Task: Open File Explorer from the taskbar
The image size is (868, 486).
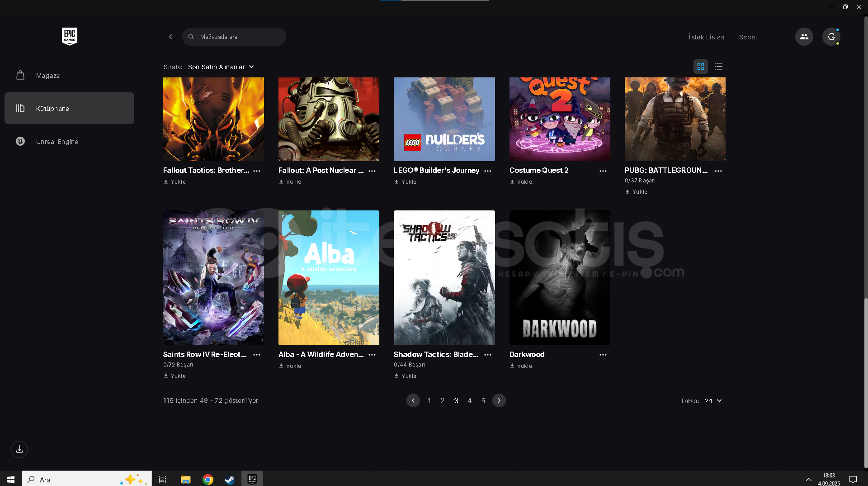Action: (x=185, y=479)
